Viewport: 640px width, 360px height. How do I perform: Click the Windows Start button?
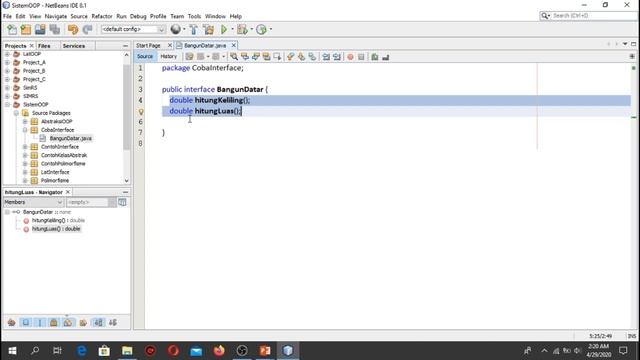click(x=12, y=351)
